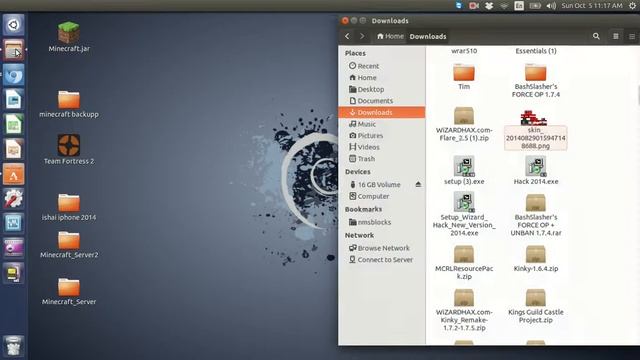Open the Ubuntu Dash home launcher icon
640x360 pixels.
click(13, 25)
